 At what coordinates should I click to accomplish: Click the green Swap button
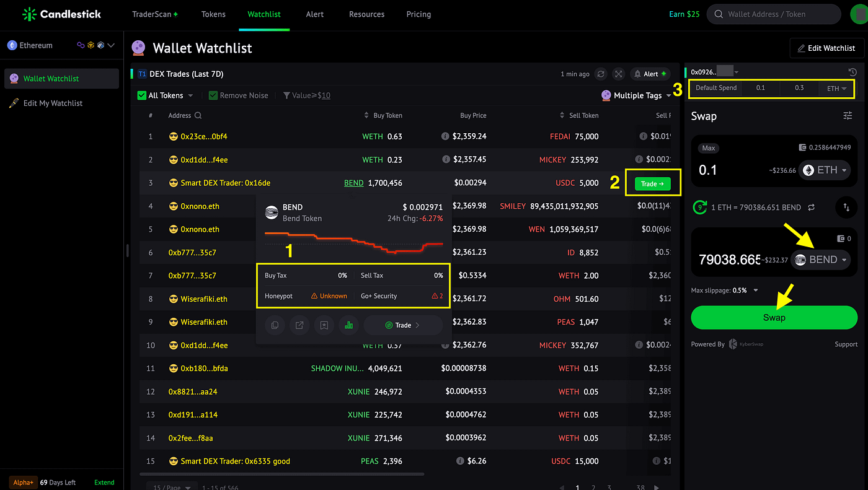click(x=774, y=317)
